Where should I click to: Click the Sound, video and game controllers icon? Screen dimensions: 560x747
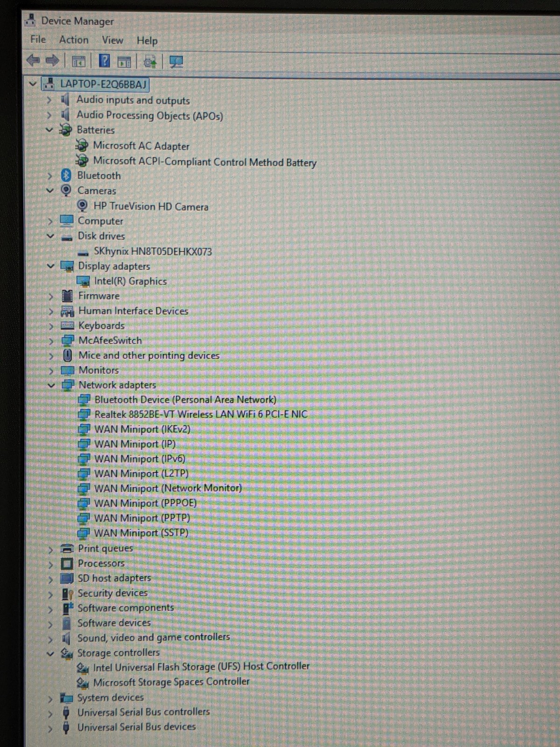click(67, 638)
